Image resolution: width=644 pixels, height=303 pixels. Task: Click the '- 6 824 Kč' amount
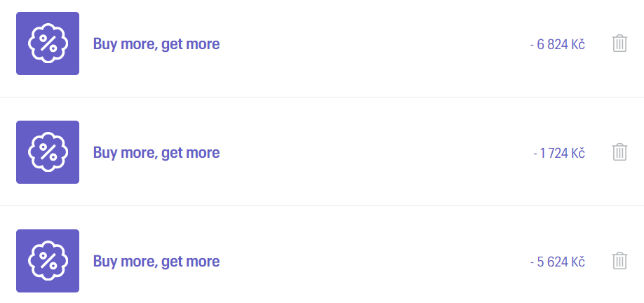558,44
